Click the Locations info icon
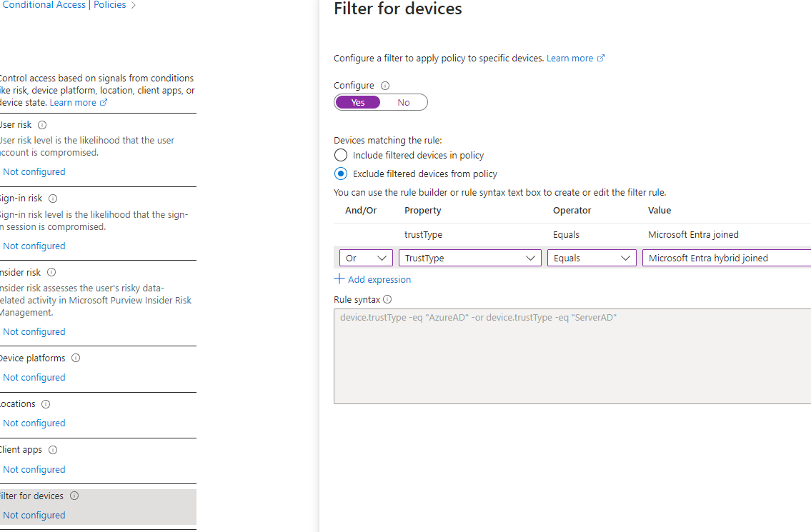811x532 pixels. (x=46, y=403)
